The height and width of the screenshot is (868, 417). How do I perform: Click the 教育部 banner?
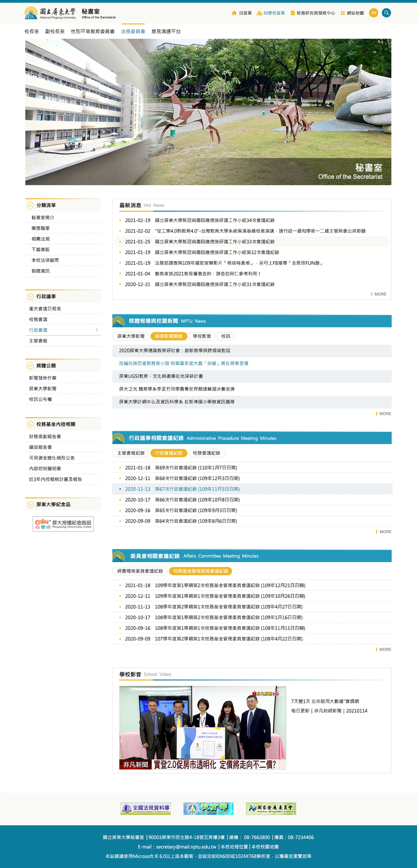click(208, 809)
